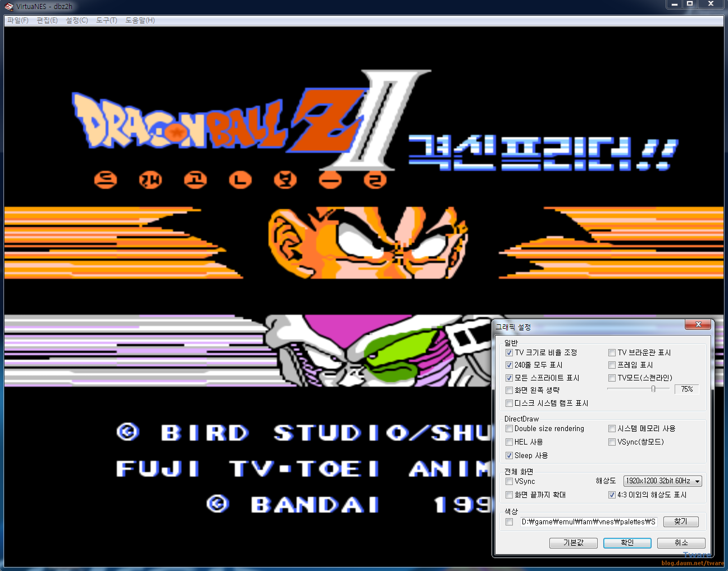728x571 pixels.
Task: Enable TV 브라운관 표시 checkbox
Action: tap(612, 353)
